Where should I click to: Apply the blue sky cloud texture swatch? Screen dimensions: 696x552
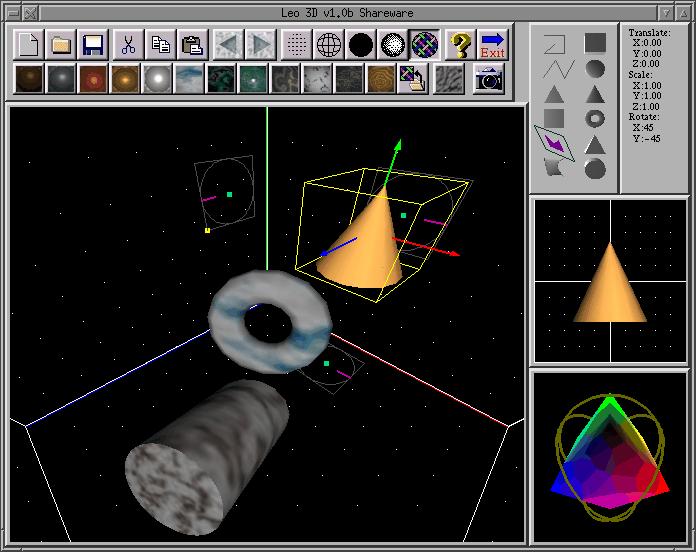pyautogui.click(x=189, y=79)
